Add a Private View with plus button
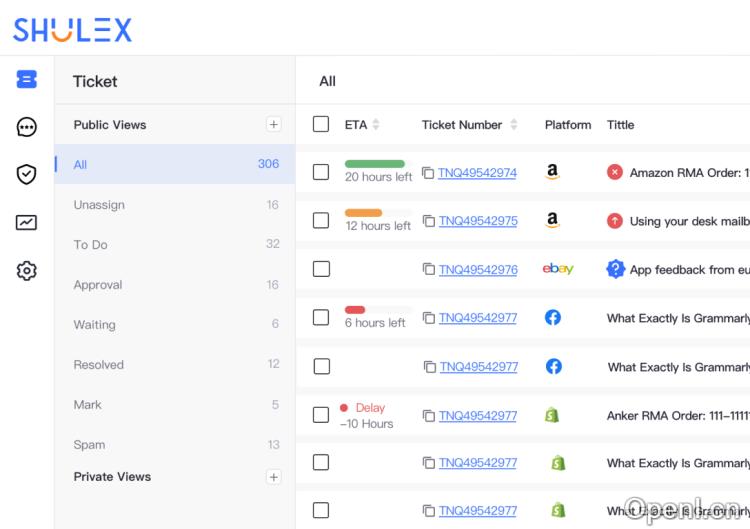This screenshot has height=529, width=750. click(x=273, y=477)
